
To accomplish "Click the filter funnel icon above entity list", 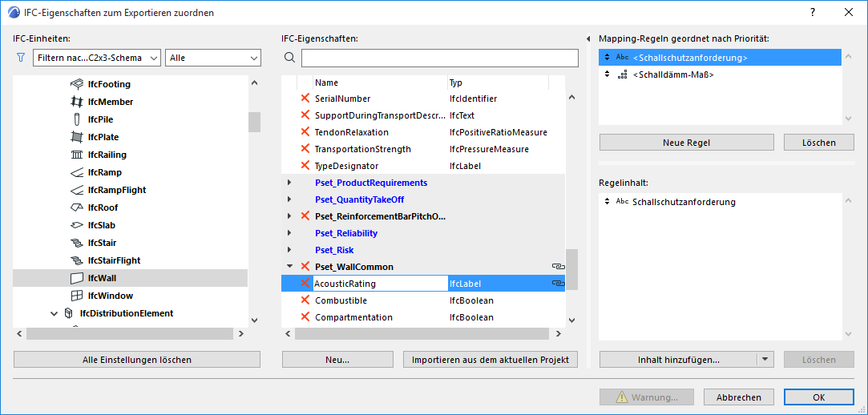I will (x=21, y=58).
